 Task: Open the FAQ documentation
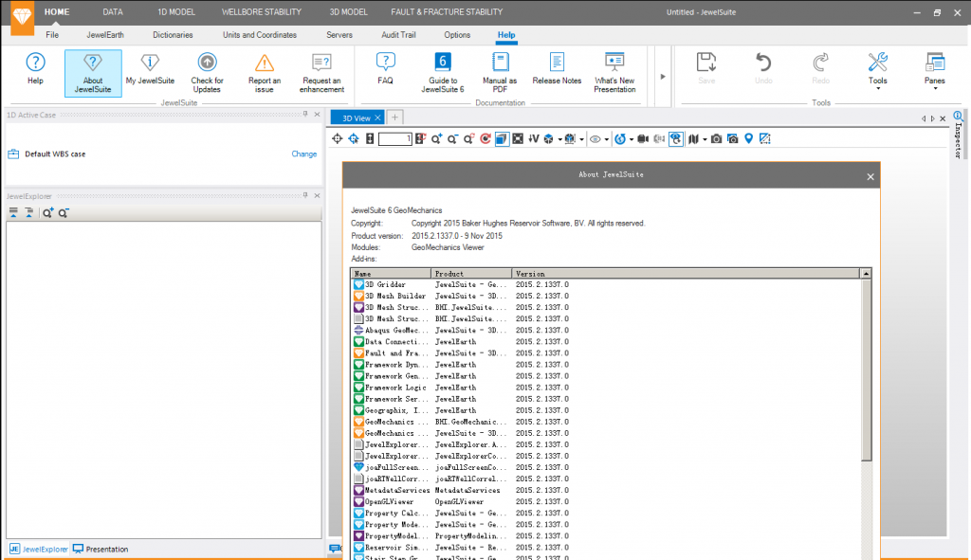pyautogui.click(x=385, y=68)
